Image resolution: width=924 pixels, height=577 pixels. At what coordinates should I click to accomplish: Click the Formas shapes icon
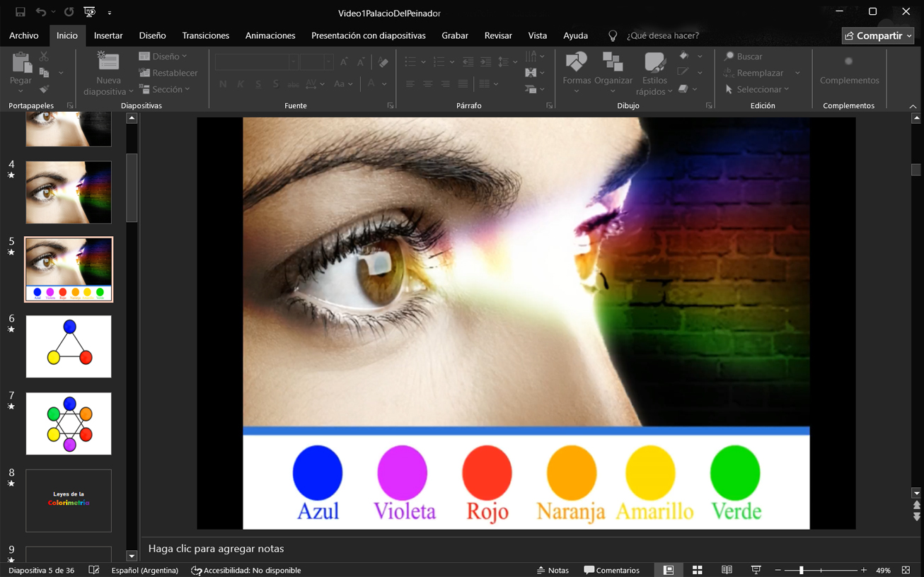(577, 62)
